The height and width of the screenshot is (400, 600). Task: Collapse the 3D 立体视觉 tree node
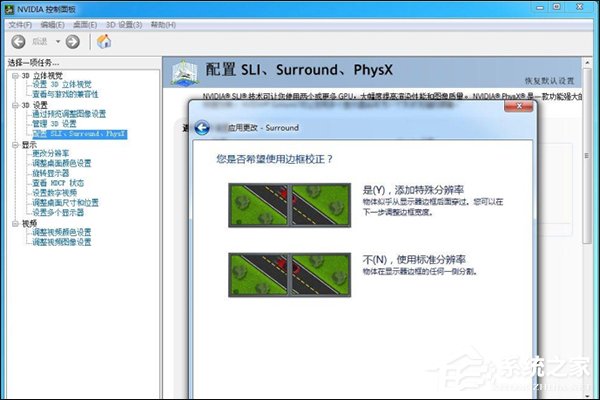[x=15, y=76]
